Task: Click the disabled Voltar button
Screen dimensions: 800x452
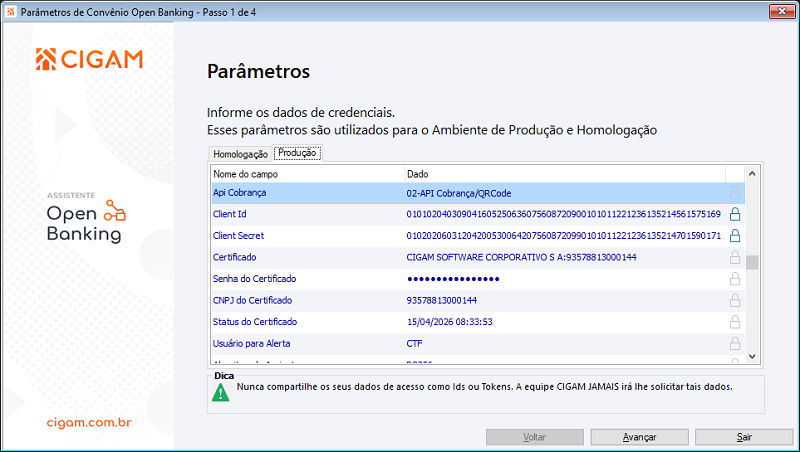Action: pyautogui.click(x=535, y=437)
